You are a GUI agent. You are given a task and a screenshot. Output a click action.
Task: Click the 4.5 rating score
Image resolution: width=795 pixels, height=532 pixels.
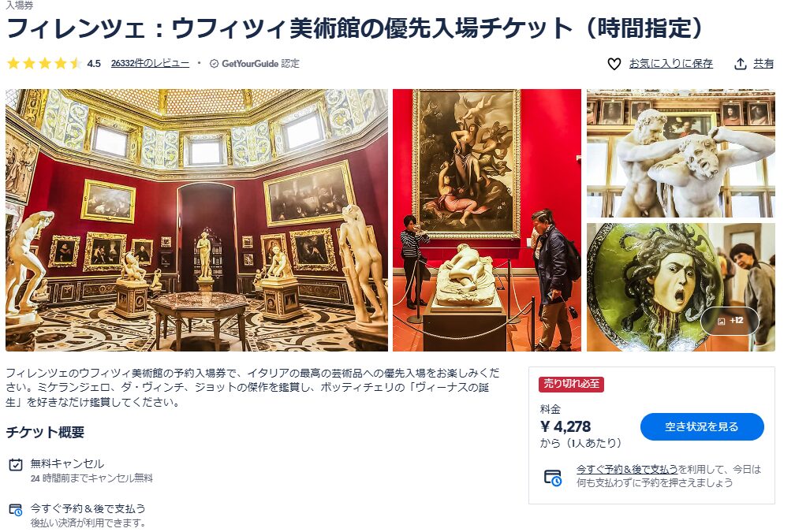94,63
